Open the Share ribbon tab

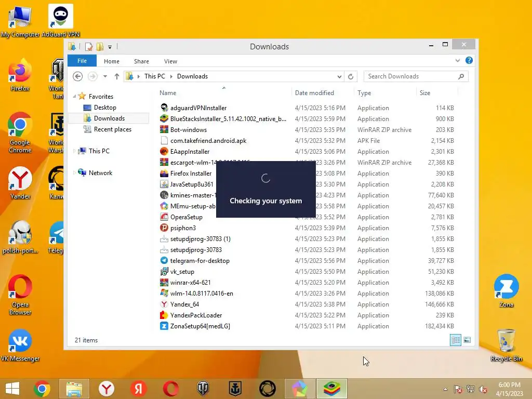(141, 61)
